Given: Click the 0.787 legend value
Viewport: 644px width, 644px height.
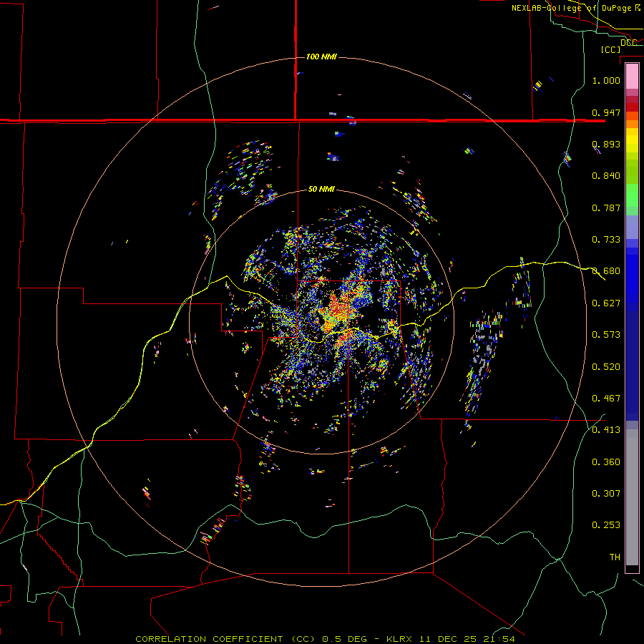Looking at the screenshot, I should pyautogui.click(x=606, y=208).
